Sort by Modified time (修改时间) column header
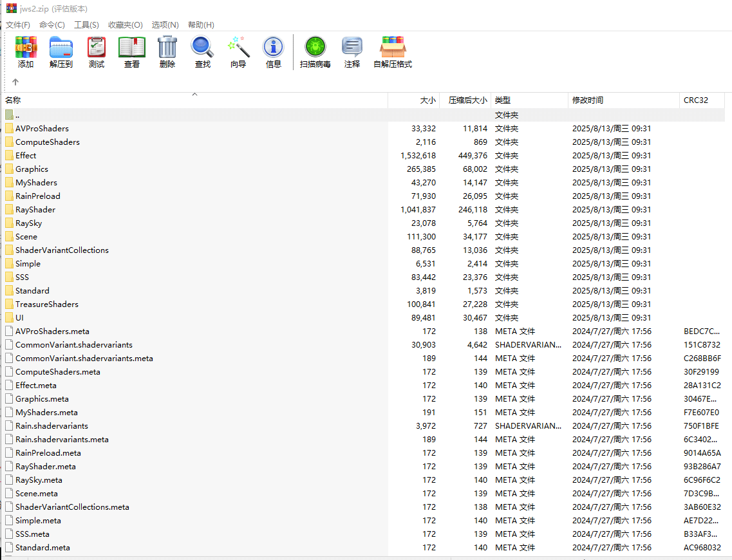This screenshot has height=560, width=732. (x=588, y=100)
